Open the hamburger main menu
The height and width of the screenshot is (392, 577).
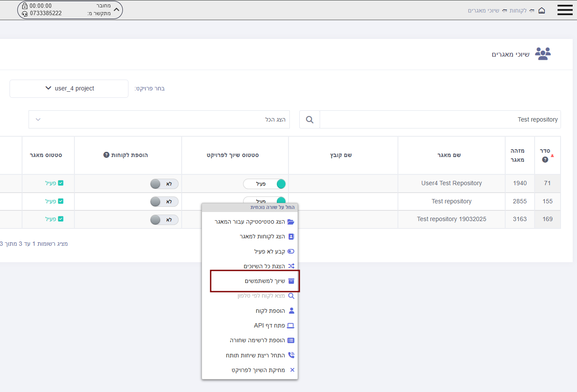click(565, 10)
